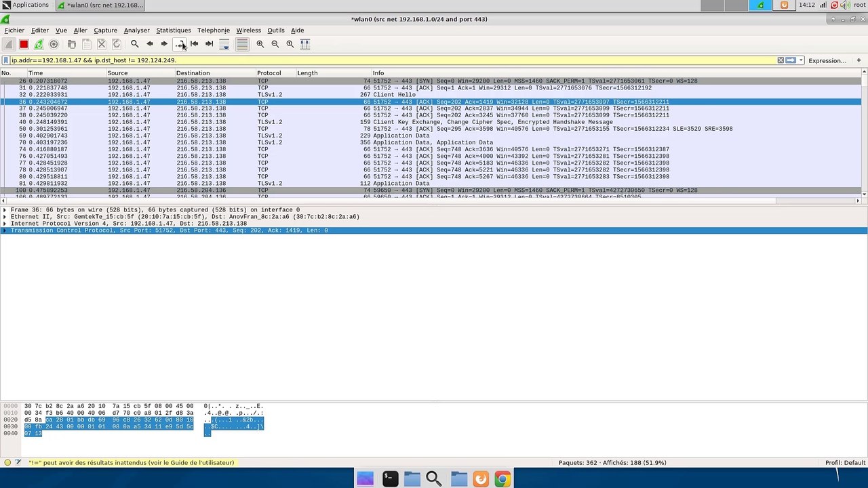Click the horizontal scrollbar of packet list
Viewport: 868px width, 488px height.
431,201
